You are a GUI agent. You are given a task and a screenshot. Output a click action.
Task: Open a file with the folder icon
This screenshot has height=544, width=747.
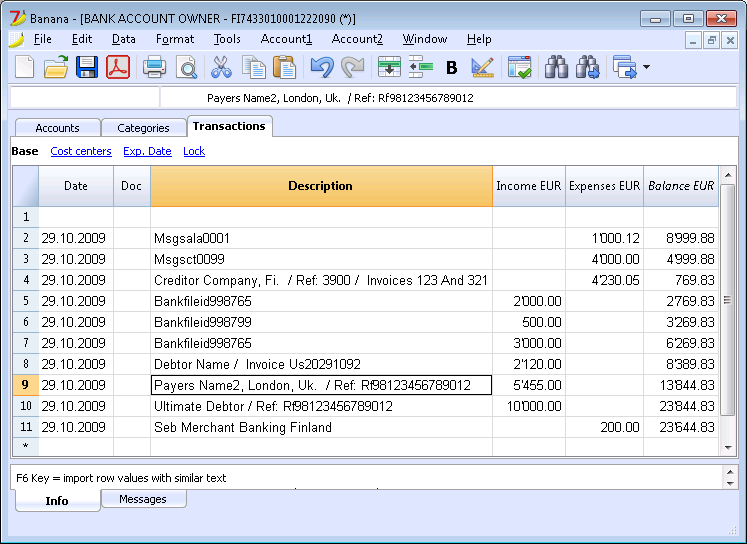click(56, 67)
